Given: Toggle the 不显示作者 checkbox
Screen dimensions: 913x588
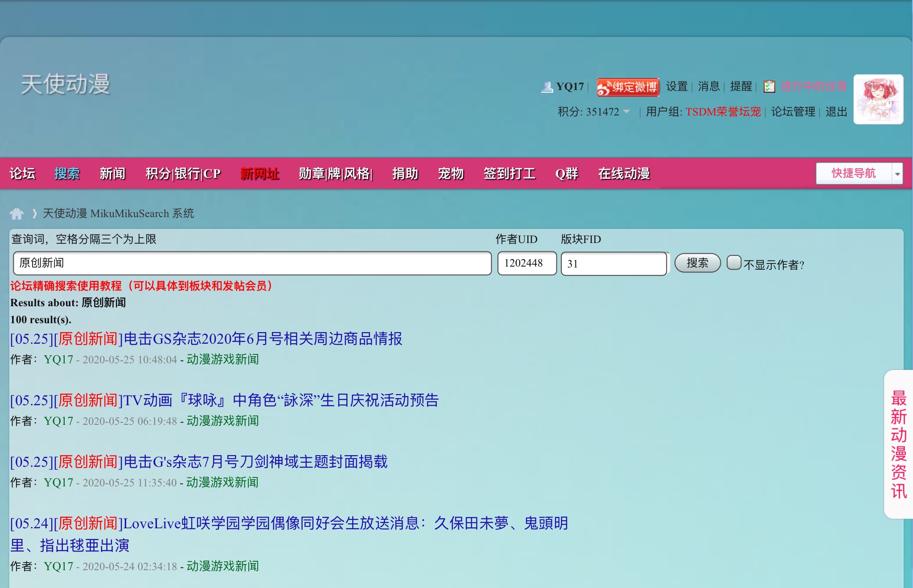Looking at the screenshot, I should tap(733, 263).
